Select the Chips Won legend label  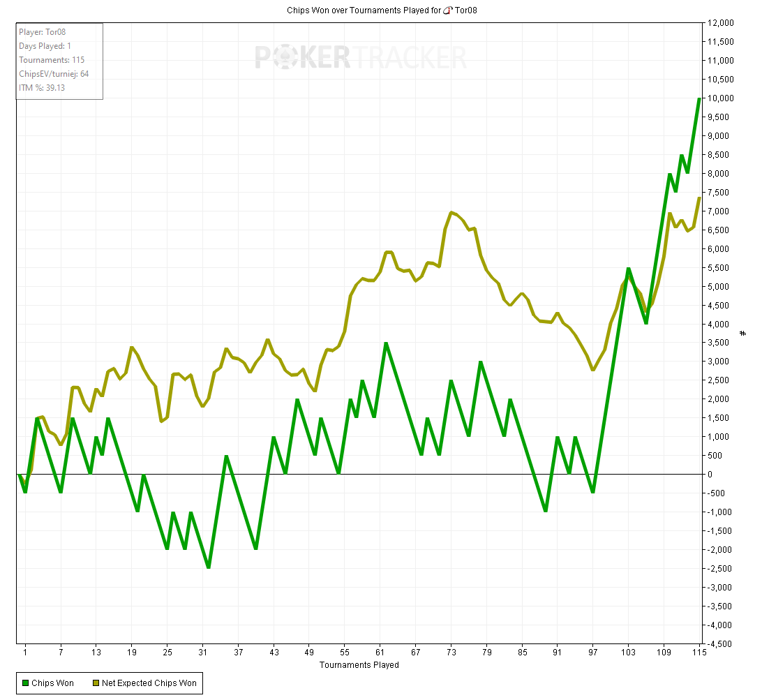tap(53, 683)
